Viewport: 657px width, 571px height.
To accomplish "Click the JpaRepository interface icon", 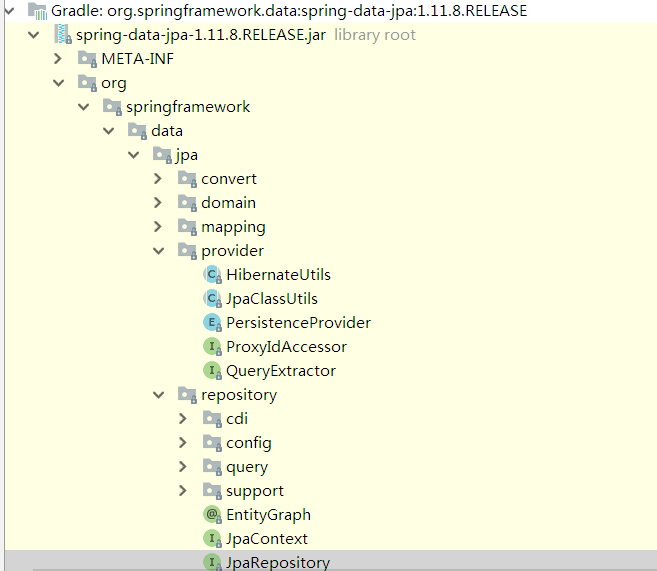I will (x=212, y=562).
